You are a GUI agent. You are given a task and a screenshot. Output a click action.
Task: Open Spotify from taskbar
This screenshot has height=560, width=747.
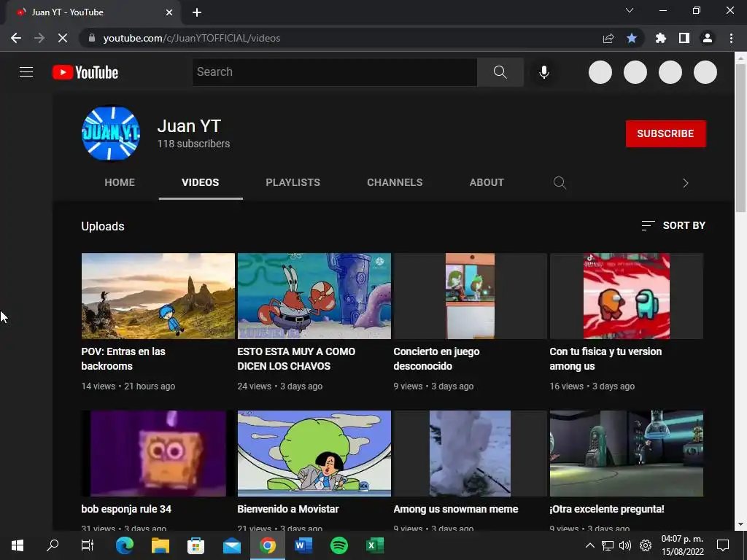(338, 545)
